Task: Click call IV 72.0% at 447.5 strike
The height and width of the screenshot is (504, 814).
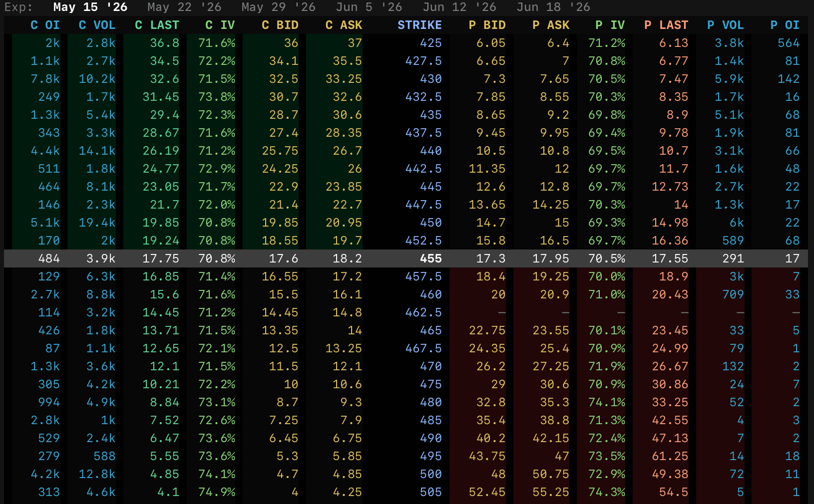Action: pyautogui.click(x=216, y=205)
